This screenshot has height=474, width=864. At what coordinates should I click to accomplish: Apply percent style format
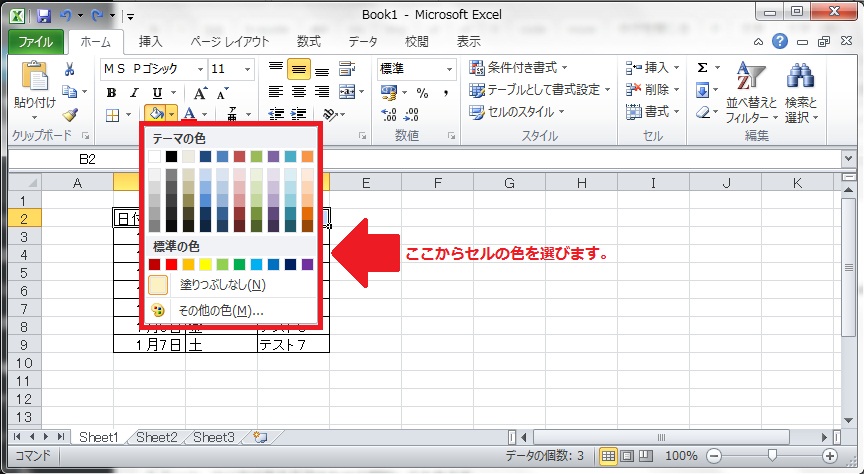coord(423,93)
